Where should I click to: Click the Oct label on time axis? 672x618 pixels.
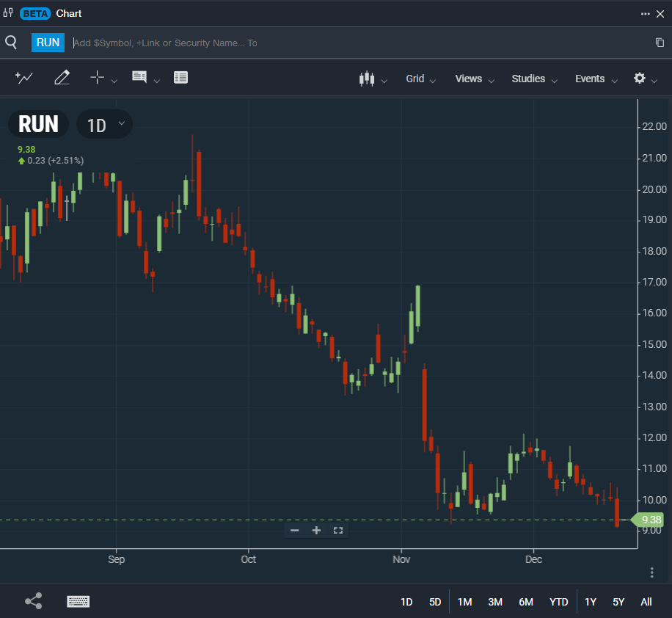248,559
